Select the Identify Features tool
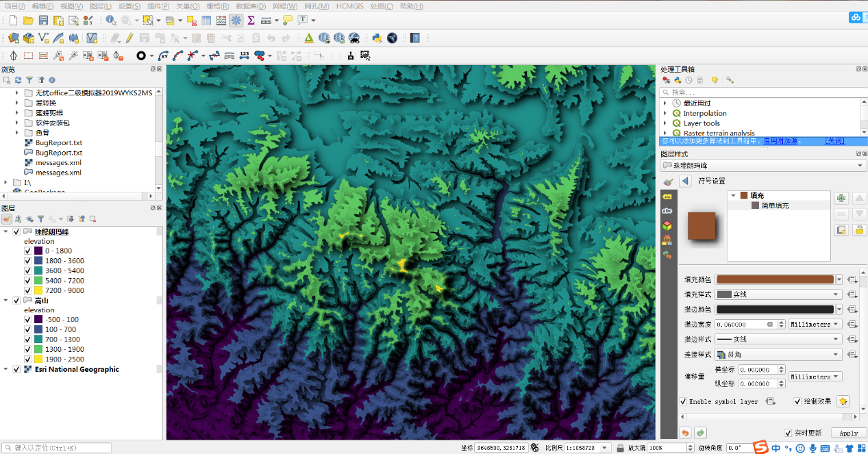The image size is (868, 454). click(111, 21)
